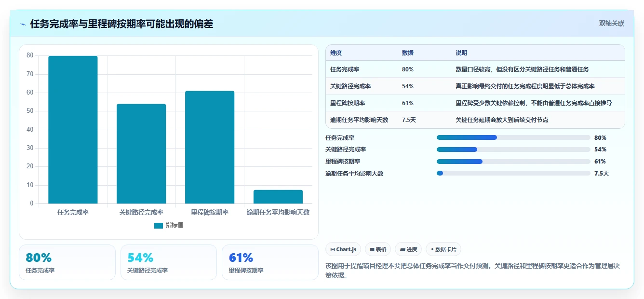Click the 里程碑按期率 bar in the chart

tap(210, 147)
